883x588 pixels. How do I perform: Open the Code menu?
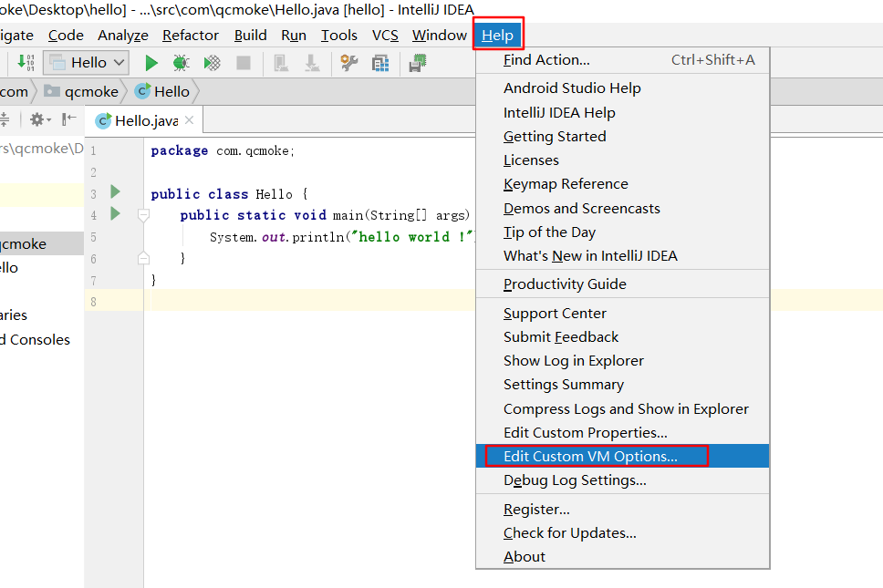pos(66,35)
